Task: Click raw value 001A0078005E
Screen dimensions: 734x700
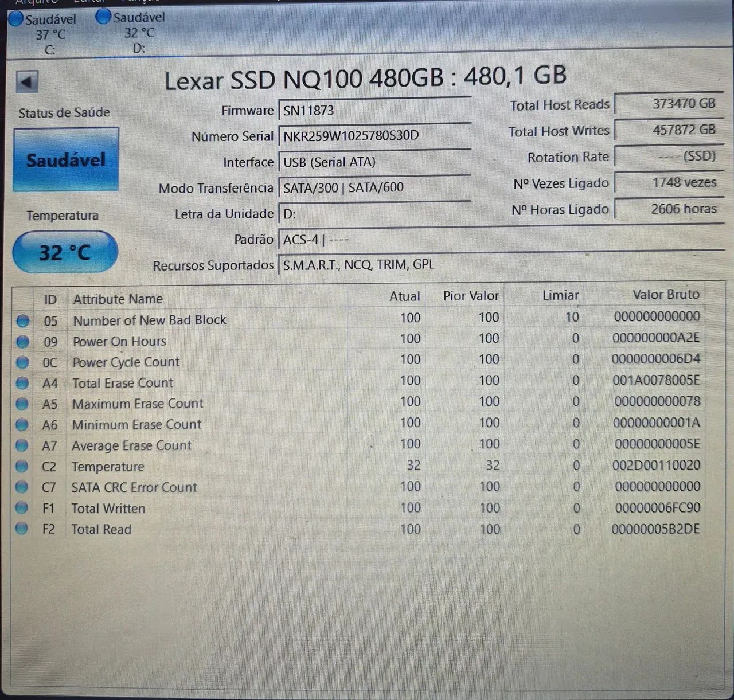Action: click(656, 380)
